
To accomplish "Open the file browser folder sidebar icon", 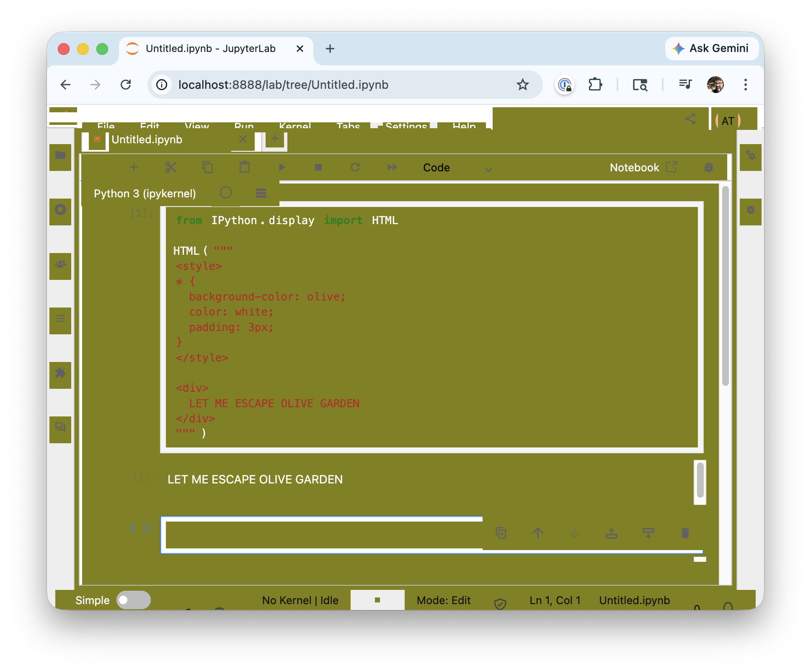I will point(60,155).
